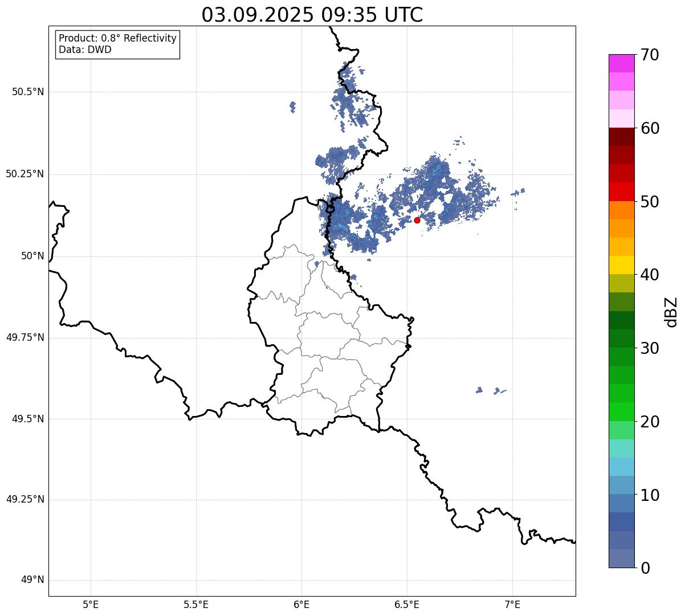Click the 49.5°N latitude label
The image size is (685, 616).
click(28, 419)
